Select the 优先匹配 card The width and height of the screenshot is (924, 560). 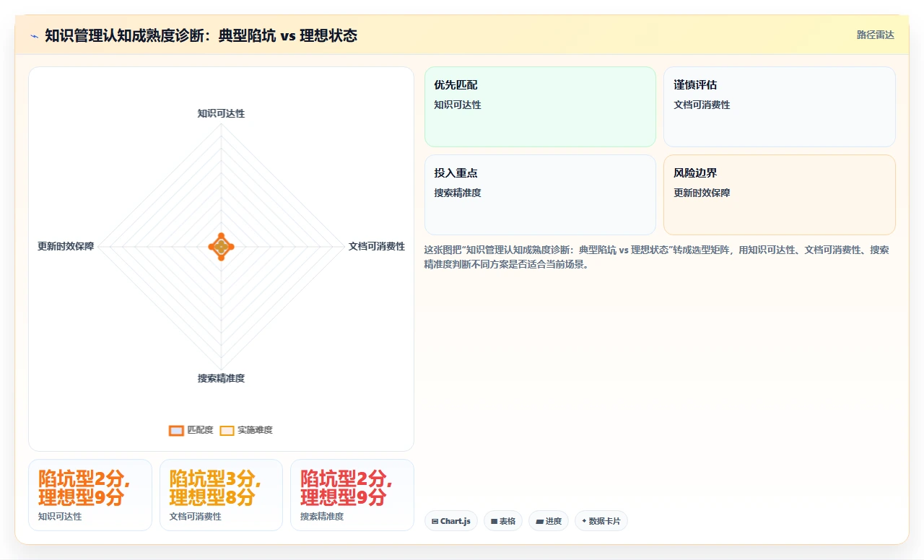(540, 107)
